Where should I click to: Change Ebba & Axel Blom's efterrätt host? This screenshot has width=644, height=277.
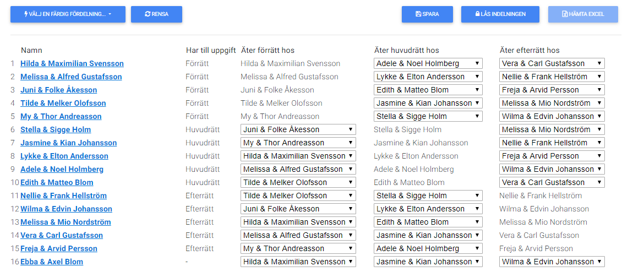tap(552, 262)
